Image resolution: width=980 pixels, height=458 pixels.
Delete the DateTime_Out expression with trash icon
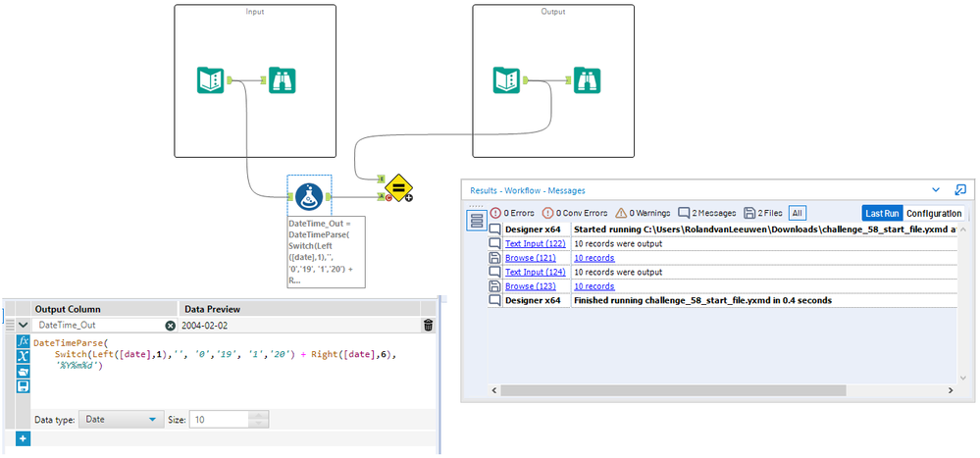pyautogui.click(x=429, y=325)
